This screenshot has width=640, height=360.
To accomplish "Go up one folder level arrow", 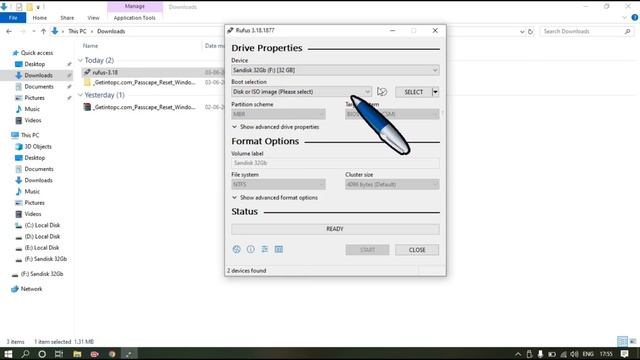I will pos(43,31).
